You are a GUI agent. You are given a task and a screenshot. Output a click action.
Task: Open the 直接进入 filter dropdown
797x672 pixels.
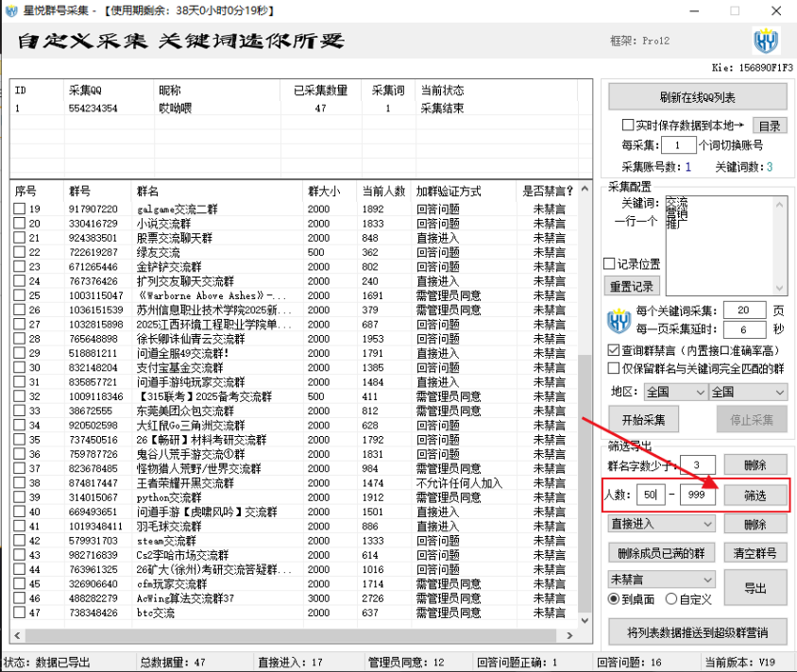pyautogui.click(x=657, y=524)
